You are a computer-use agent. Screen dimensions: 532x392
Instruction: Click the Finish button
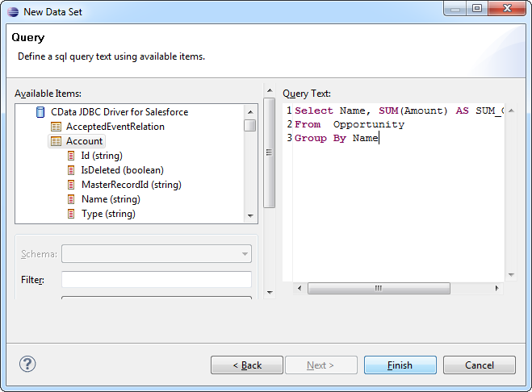pos(400,365)
